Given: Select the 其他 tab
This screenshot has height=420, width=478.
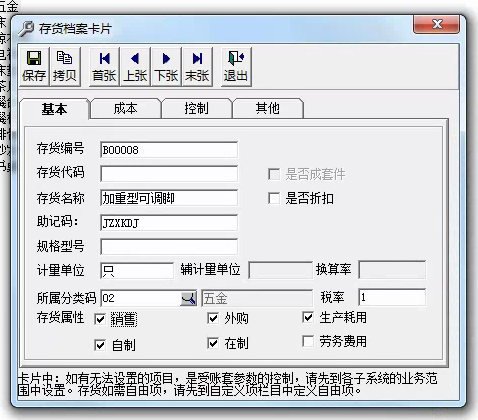Looking at the screenshot, I should coord(268,109).
